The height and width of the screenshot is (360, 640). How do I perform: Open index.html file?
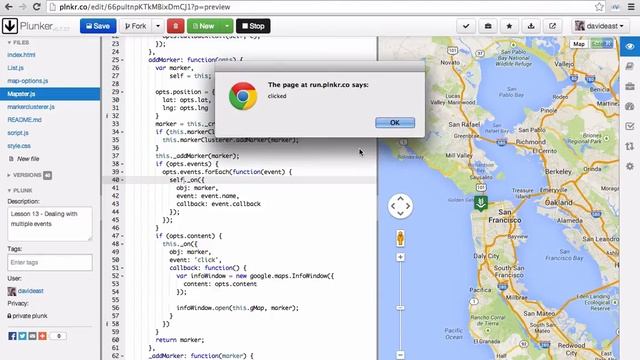(x=21, y=55)
